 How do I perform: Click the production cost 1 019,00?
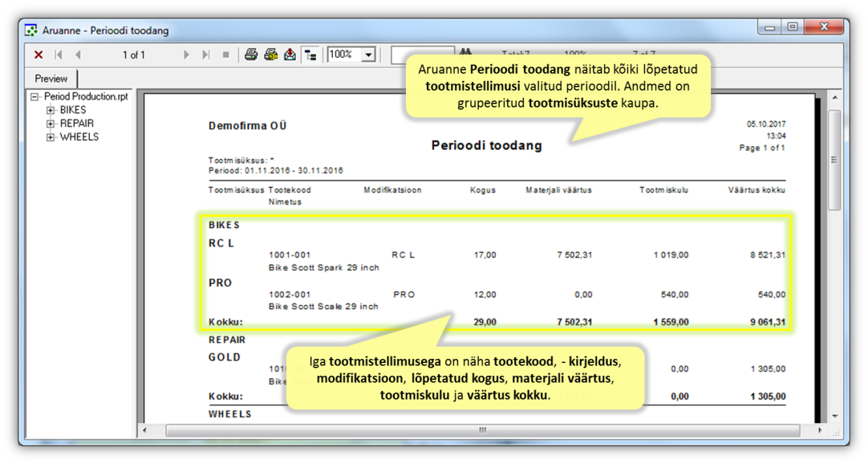[671, 254]
